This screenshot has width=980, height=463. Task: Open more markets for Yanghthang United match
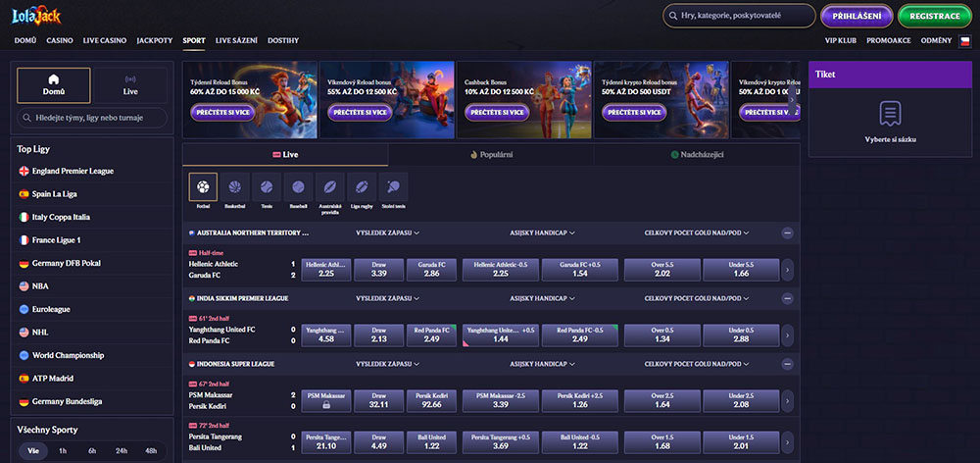[x=788, y=335]
